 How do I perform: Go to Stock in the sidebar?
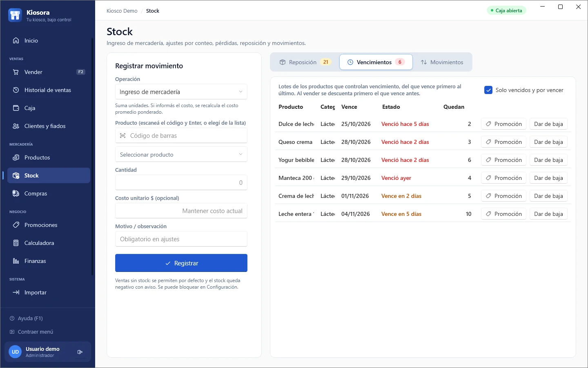(x=49, y=175)
